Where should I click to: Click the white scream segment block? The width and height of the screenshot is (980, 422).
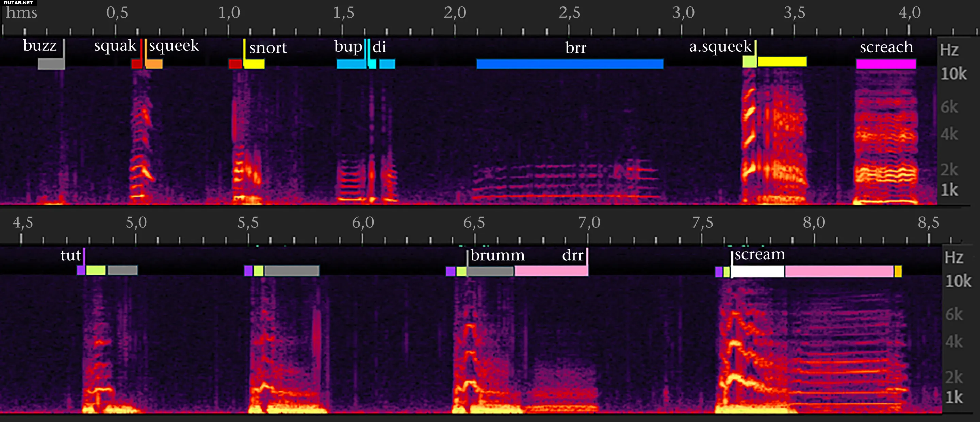click(x=757, y=271)
